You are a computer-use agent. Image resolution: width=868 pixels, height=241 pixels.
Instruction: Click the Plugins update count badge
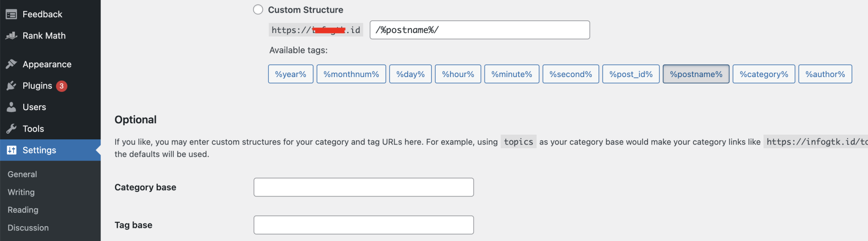61,86
